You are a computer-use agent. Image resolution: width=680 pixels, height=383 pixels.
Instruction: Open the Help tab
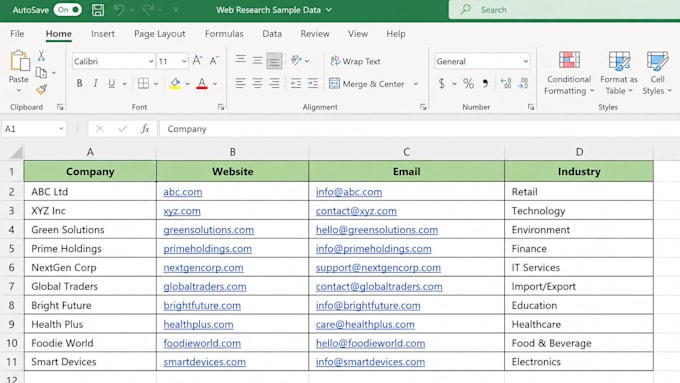tap(396, 33)
